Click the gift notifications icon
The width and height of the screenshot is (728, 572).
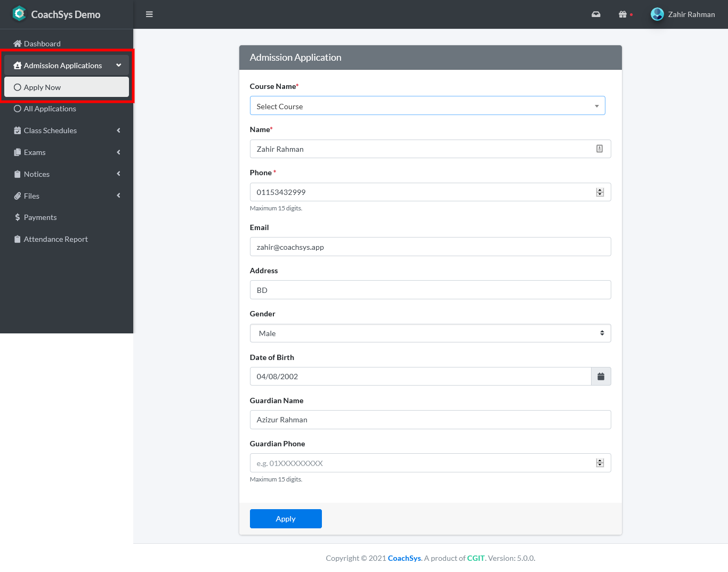(622, 14)
